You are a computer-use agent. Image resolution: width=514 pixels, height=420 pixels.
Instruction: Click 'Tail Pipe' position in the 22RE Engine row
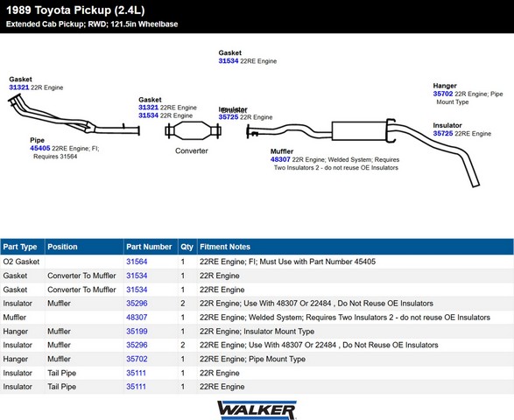tap(61, 387)
